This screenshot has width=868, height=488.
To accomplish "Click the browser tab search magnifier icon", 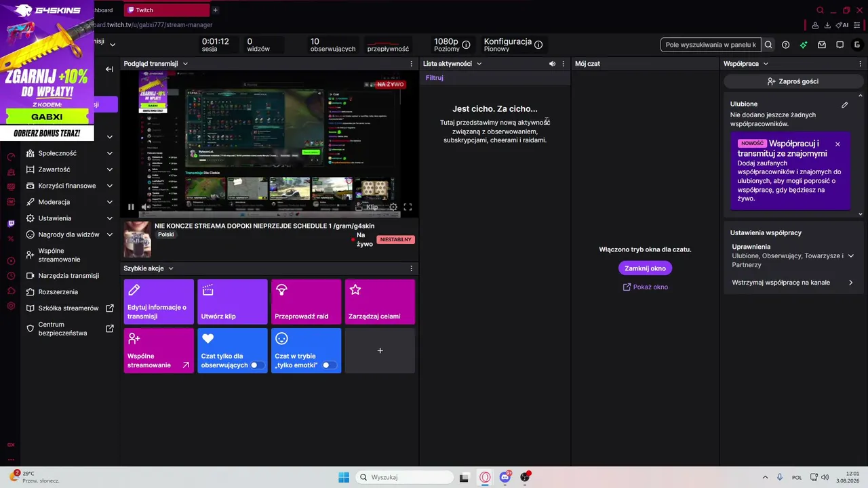I will [x=820, y=10].
